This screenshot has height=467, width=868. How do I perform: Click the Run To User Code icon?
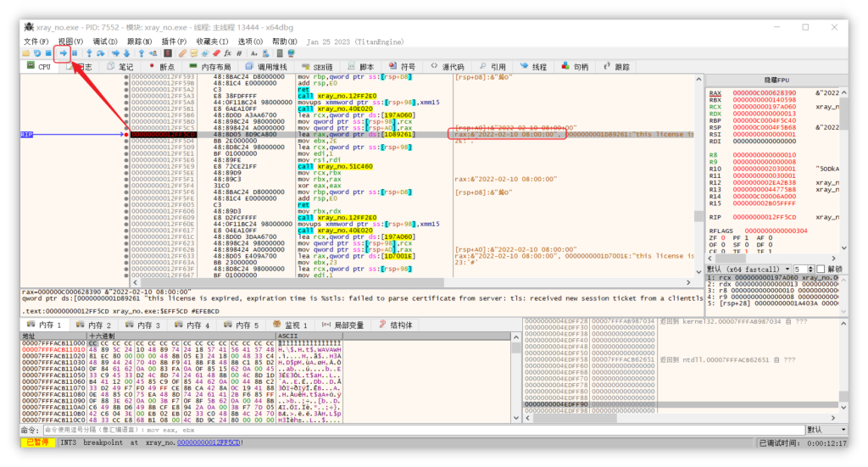click(153, 53)
